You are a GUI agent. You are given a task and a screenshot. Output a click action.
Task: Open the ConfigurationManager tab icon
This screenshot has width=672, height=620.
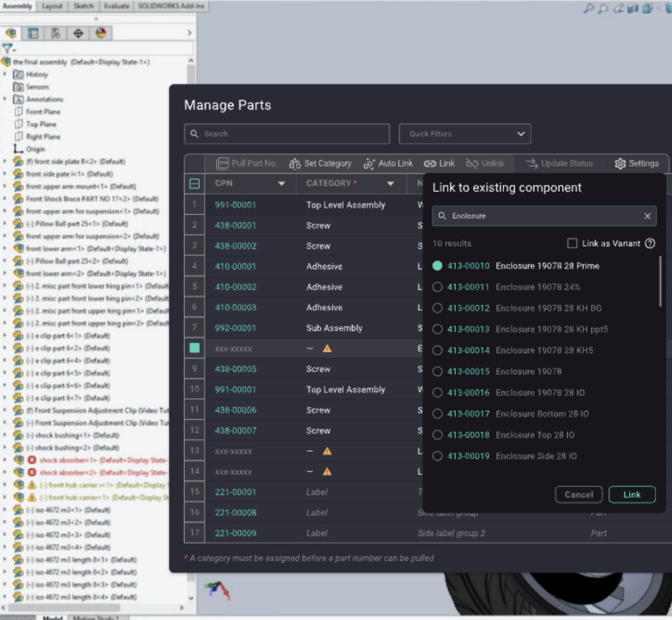pos(56,33)
